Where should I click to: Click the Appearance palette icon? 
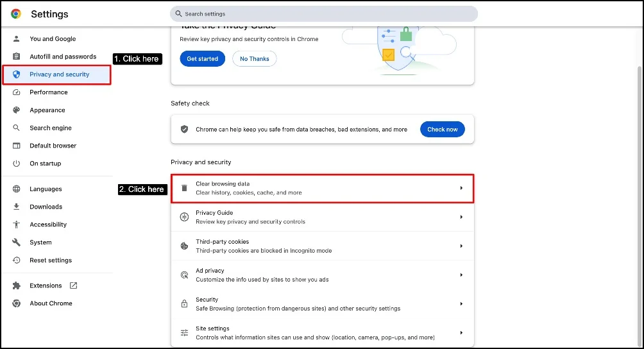point(17,110)
